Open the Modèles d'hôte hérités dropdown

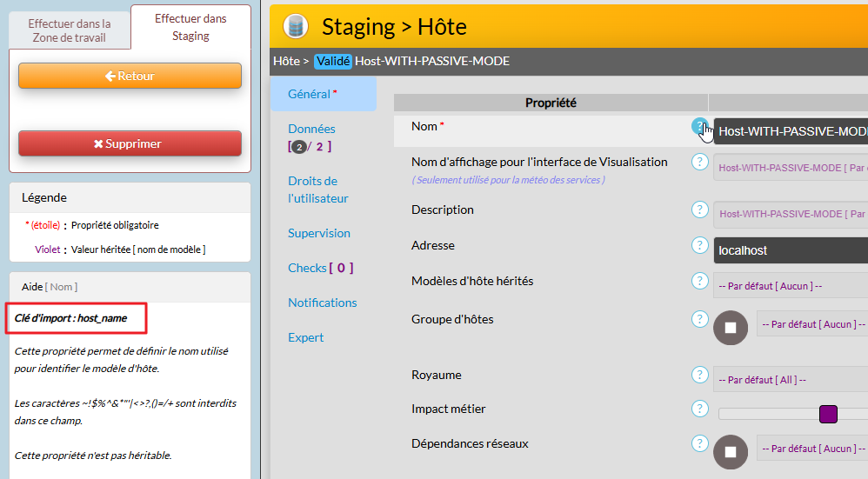tap(790, 285)
